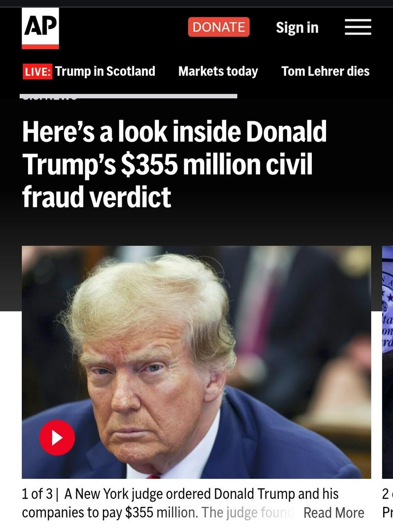Click the red underline of the AP logo
The width and height of the screenshot is (393, 532).
pos(40,47)
